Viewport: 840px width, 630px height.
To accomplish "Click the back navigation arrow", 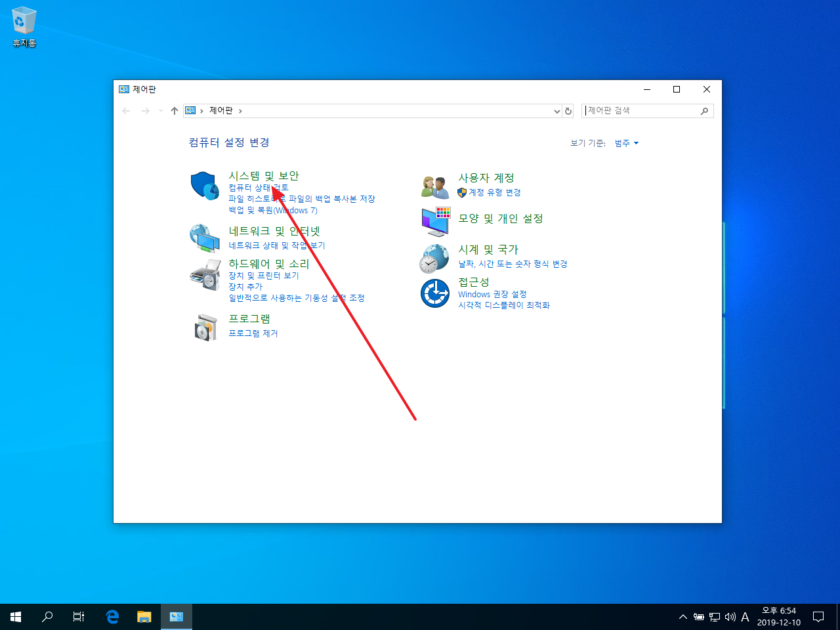I will click(x=127, y=111).
